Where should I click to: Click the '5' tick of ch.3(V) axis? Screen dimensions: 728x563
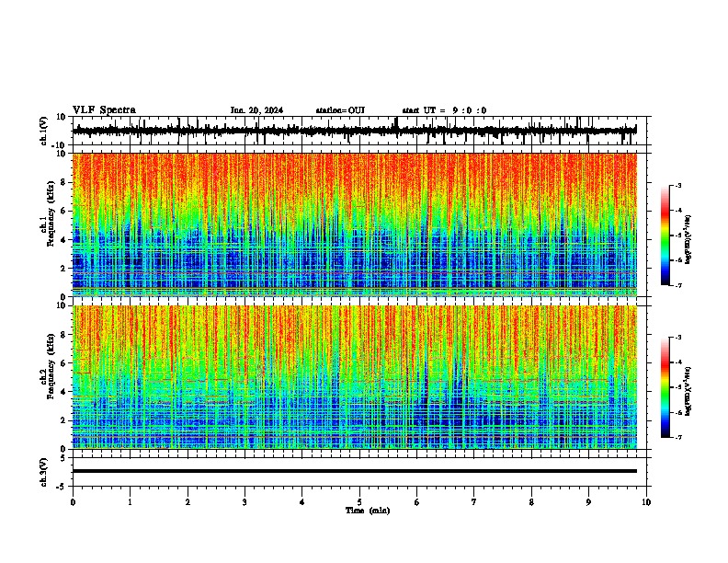coord(63,457)
